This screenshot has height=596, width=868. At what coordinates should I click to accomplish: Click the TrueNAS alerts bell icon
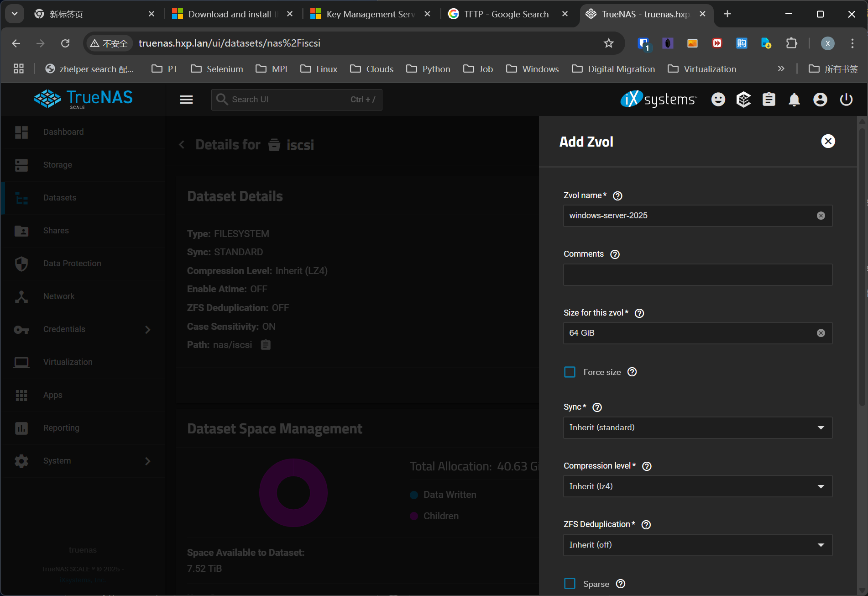point(794,100)
